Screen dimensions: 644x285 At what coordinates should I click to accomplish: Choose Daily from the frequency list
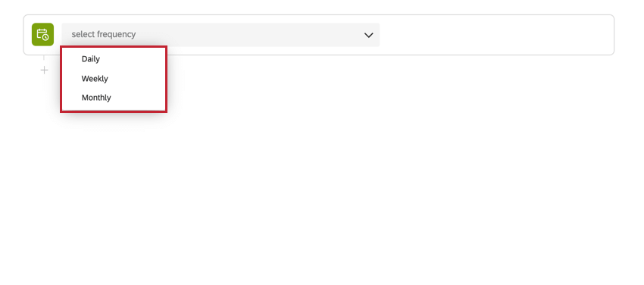click(114, 59)
